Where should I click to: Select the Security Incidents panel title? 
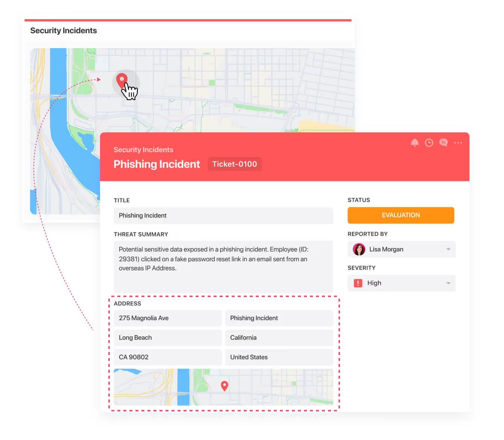[64, 30]
